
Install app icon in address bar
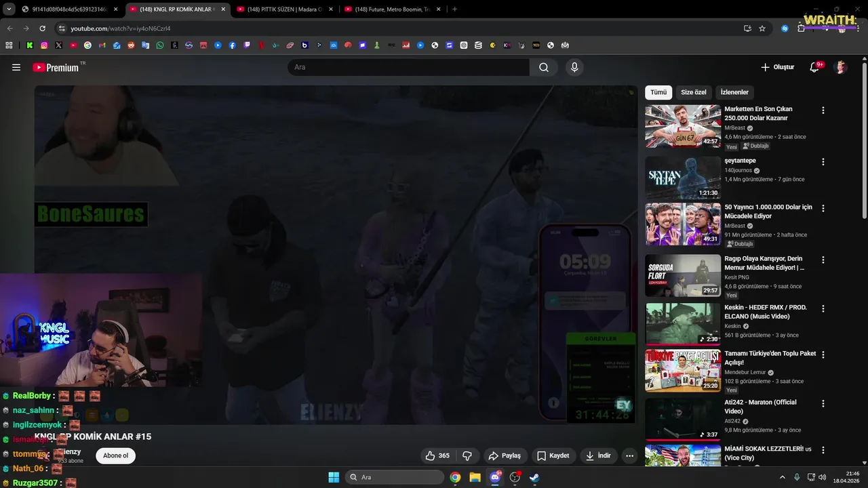click(747, 28)
